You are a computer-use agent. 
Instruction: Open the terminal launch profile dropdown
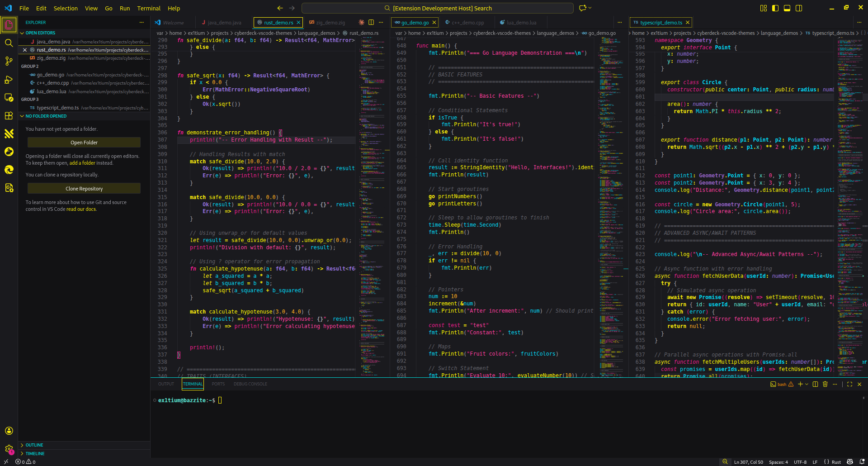coord(807,384)
